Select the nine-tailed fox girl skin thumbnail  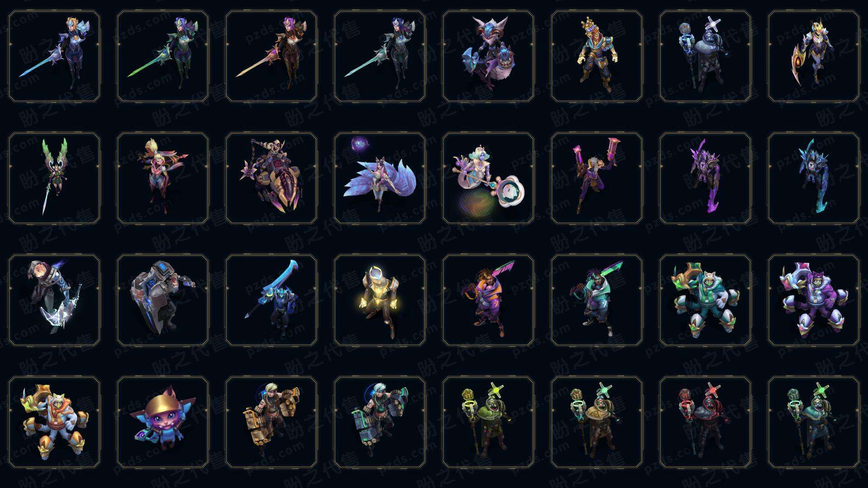[x=380, y=178]
